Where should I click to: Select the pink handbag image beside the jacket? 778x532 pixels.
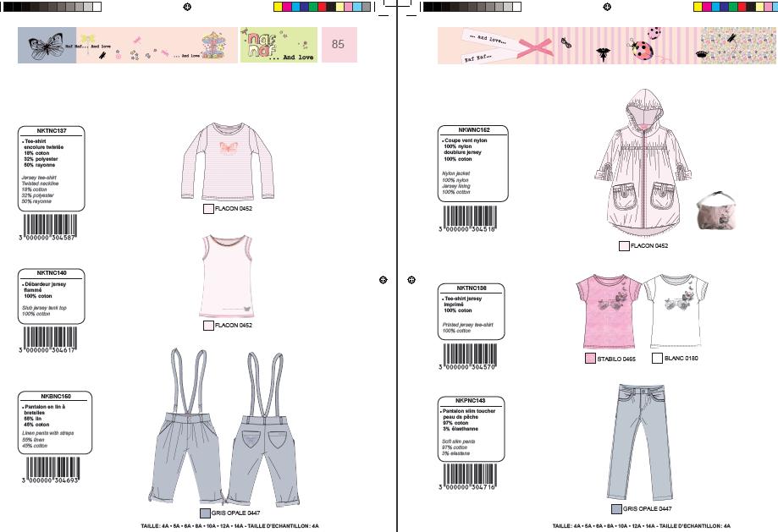point(718,211)
